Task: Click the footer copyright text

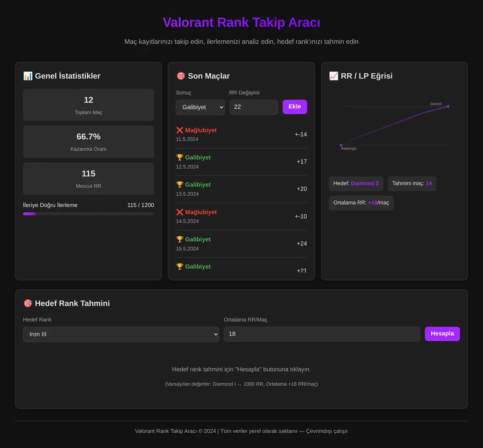Action: 242,431
